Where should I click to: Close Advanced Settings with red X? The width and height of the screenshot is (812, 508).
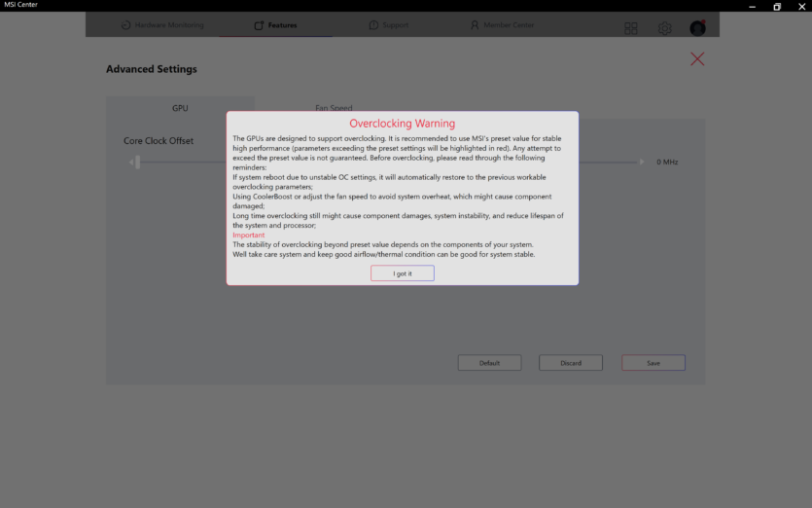(x=697, y=59)
